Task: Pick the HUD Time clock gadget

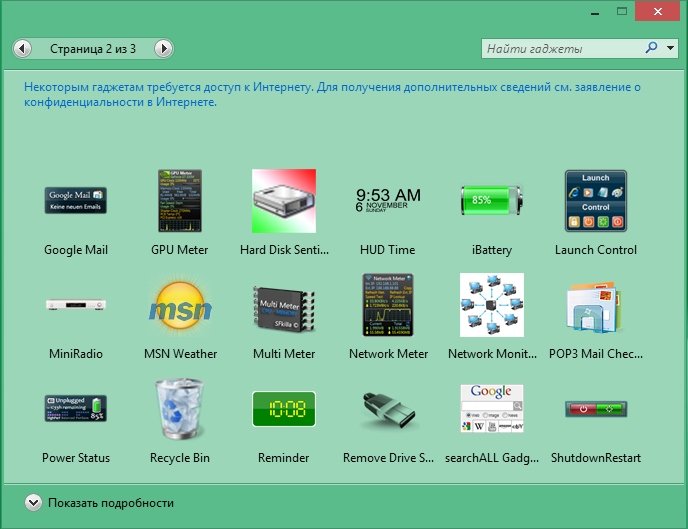Action: point(388,200)
